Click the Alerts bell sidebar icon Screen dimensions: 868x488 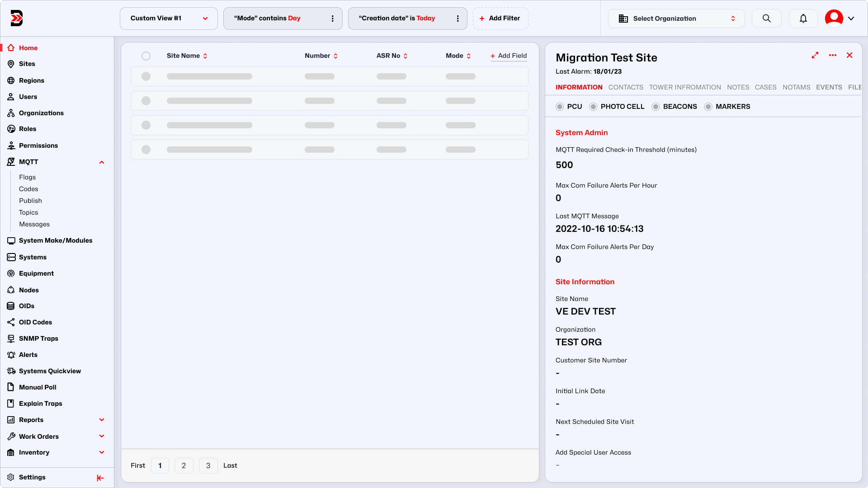[11, 355]
